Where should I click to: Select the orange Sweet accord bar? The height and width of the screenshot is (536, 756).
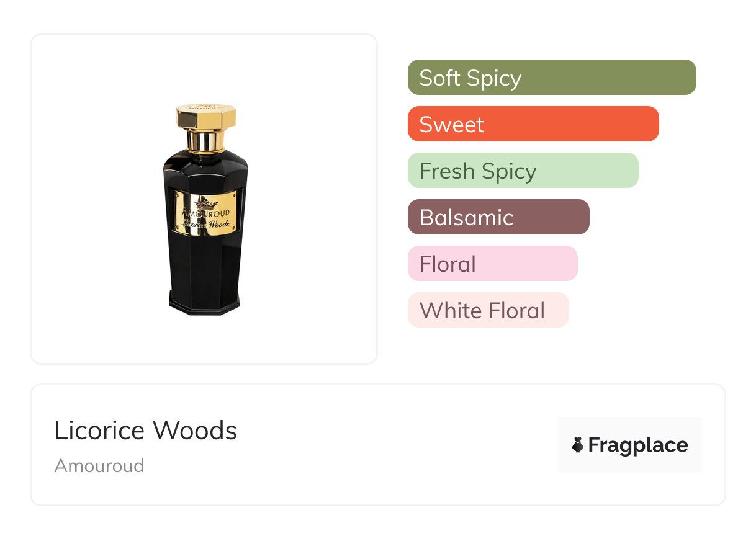533,124
